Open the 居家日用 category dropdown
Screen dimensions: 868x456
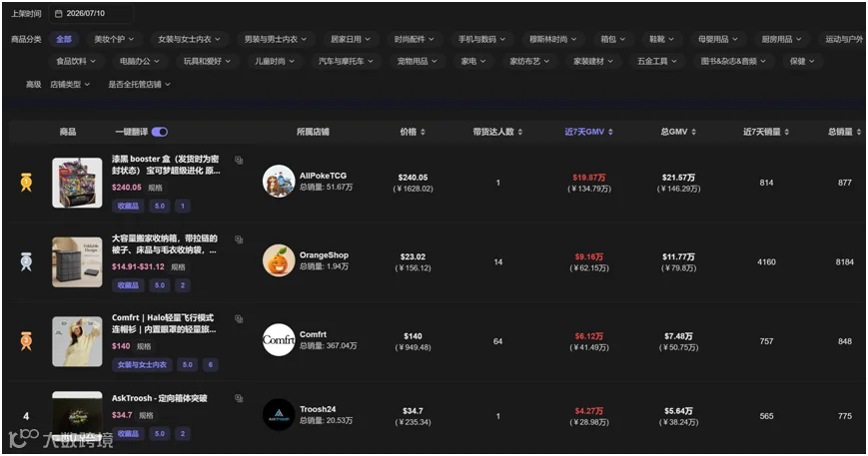coord(351,39)
